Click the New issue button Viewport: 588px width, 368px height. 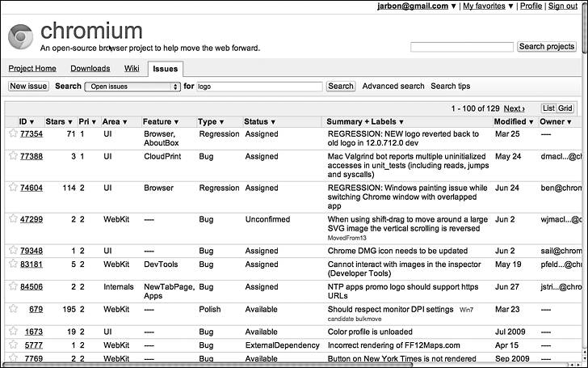click(28, 86)
